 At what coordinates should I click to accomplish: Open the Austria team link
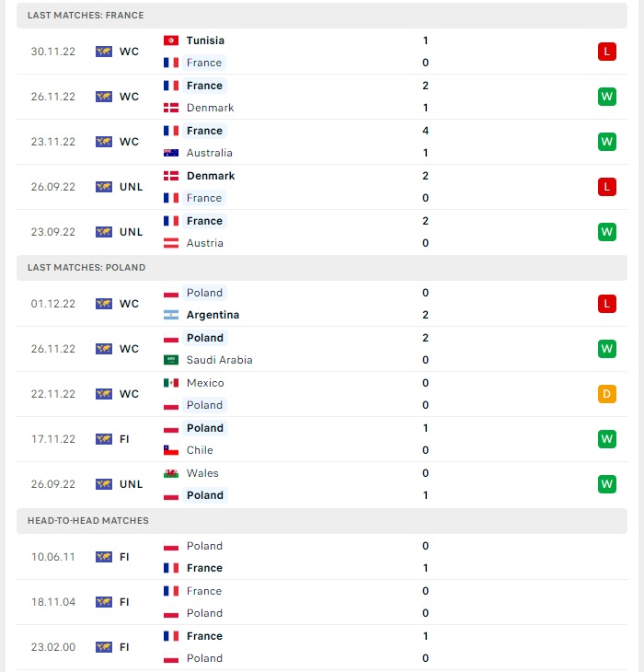pyautogui.click(x=204, y=243)
